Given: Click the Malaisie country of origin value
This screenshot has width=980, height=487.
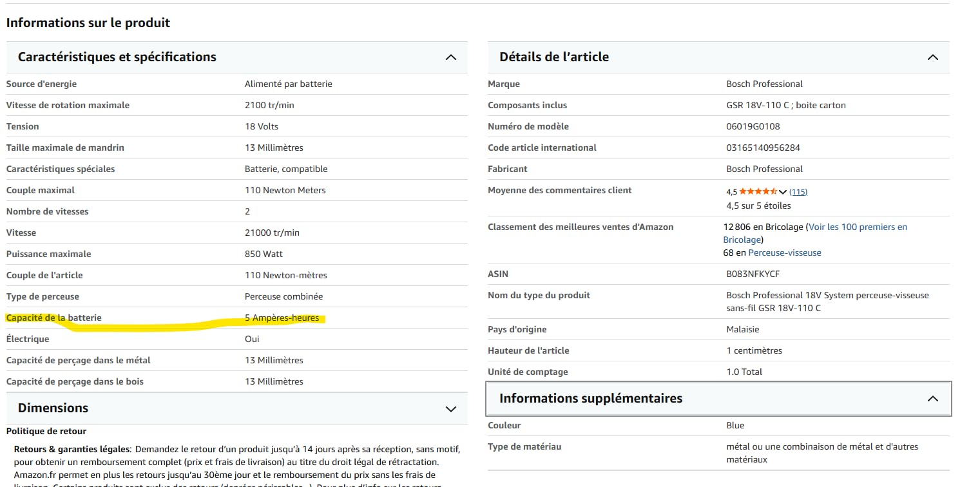Looking at the screenshot, I should coord(743,330).
